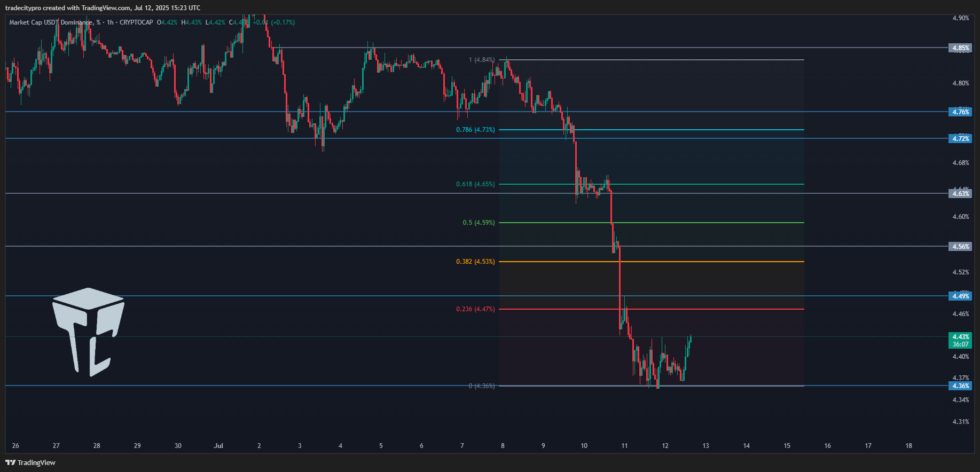Click date 18 on the time axis
The height and width of the screenshot is (472, 980).
coord(908,445)
